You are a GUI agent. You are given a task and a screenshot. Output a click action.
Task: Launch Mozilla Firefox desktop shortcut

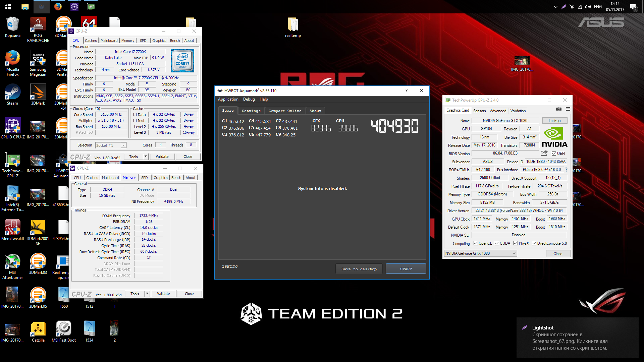[12, 63]
